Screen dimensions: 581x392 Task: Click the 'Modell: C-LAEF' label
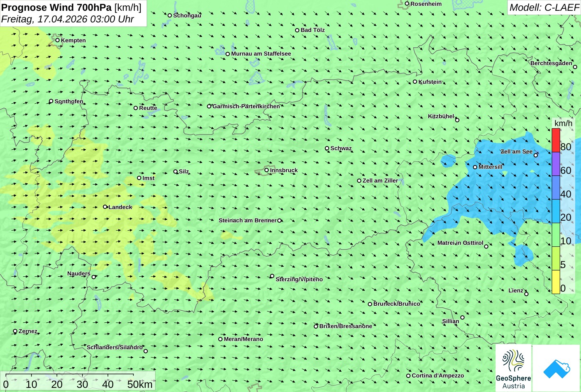(x=544, y=7)
